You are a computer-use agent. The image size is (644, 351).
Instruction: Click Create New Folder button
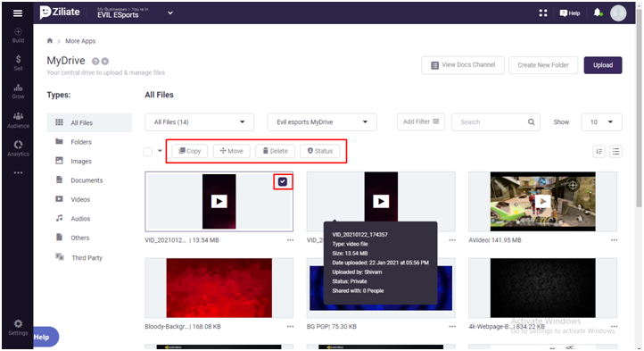[543, 65]
